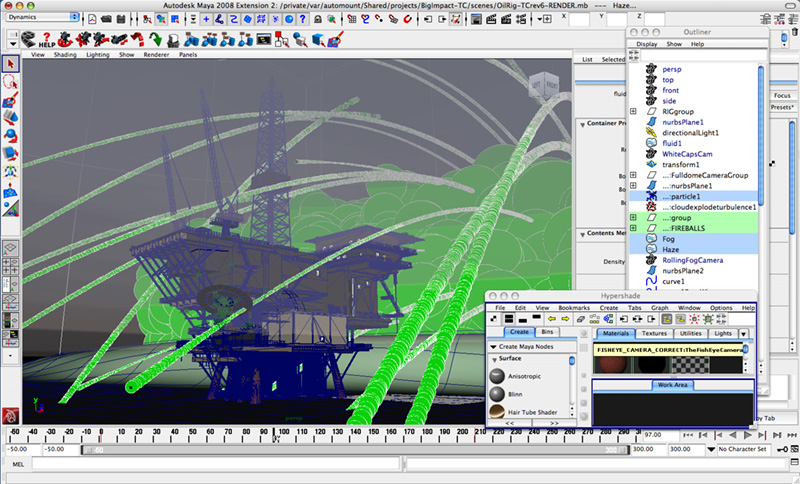Viewport: 800px width, 484px height.
Task: Click the Render current frame clapperboard icon
Action: coord(491,19)
